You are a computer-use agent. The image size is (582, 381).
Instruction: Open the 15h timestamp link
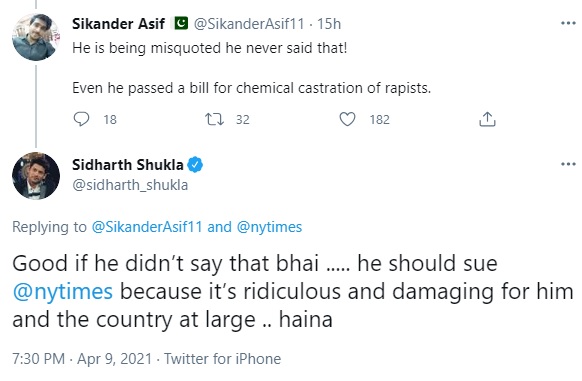[x=329, y=24]
